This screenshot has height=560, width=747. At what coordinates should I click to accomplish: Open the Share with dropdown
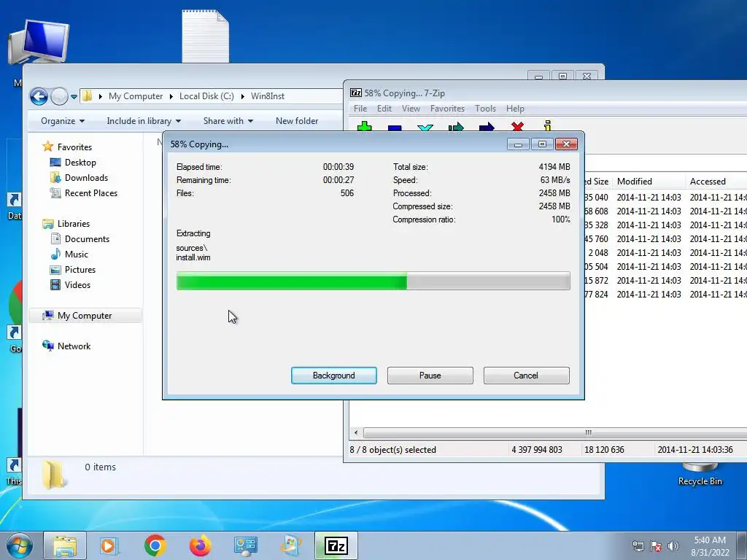tap(228, 121)
